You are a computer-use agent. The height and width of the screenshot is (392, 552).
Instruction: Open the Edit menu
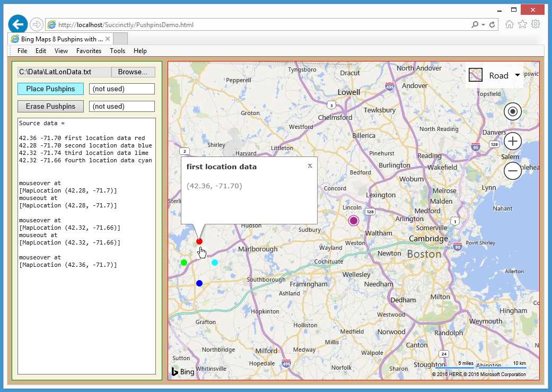coord(41,51)
